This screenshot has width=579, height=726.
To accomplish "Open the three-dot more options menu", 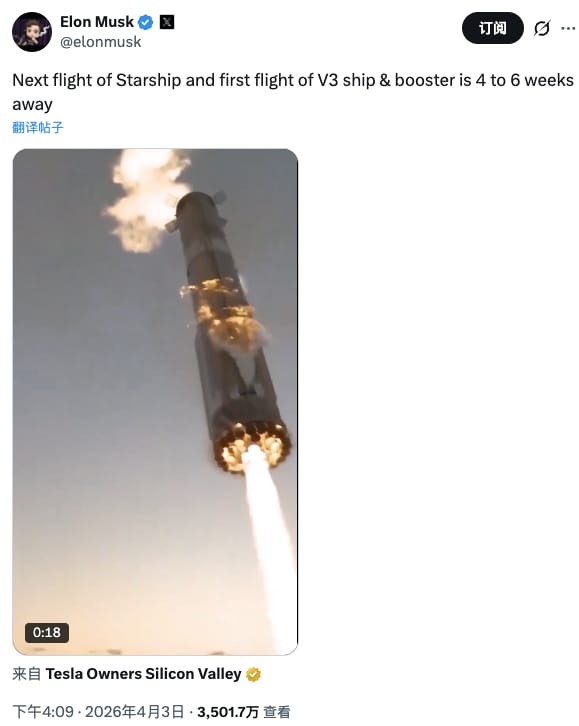I will point(568,28).
